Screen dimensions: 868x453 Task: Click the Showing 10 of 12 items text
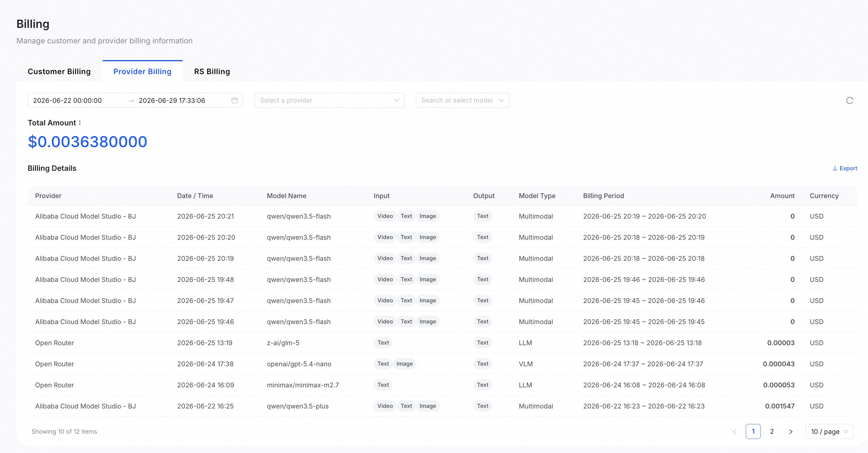[x=64, y=431]
